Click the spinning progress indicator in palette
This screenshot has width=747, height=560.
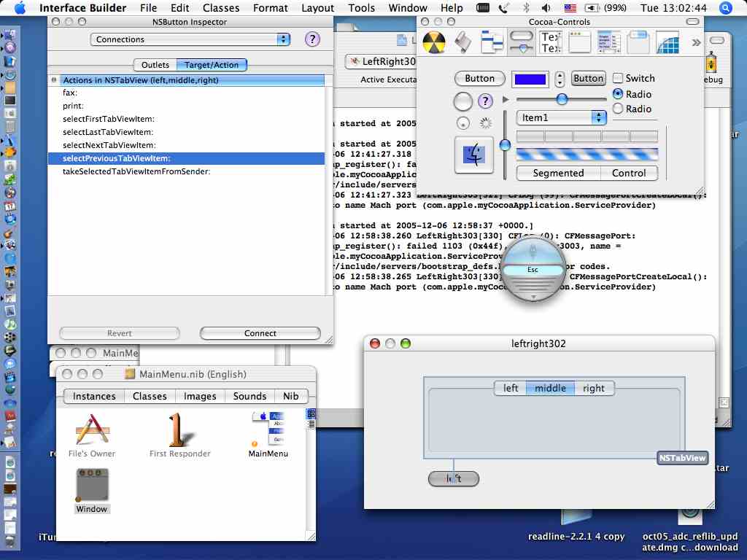click(x=485, y=123)
